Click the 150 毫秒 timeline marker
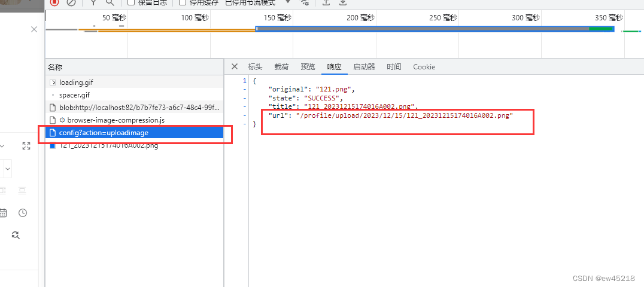 click(x=278, y=18)
